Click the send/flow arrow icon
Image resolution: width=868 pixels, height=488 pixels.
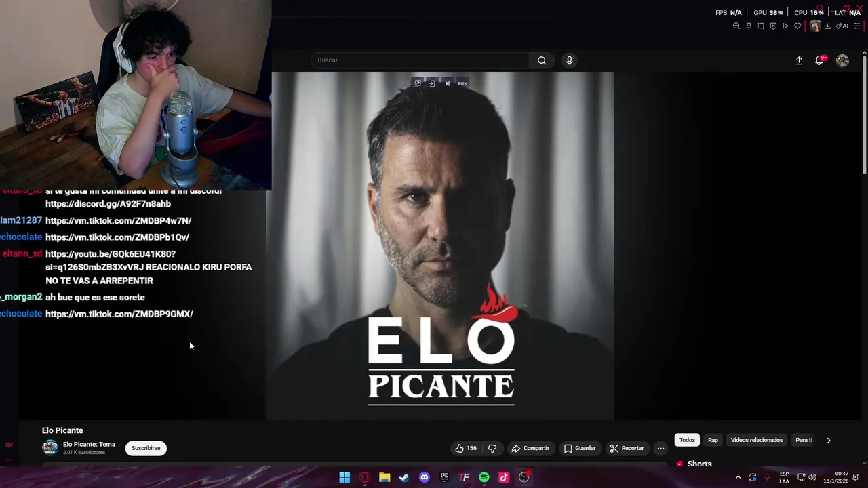point(785,26)
